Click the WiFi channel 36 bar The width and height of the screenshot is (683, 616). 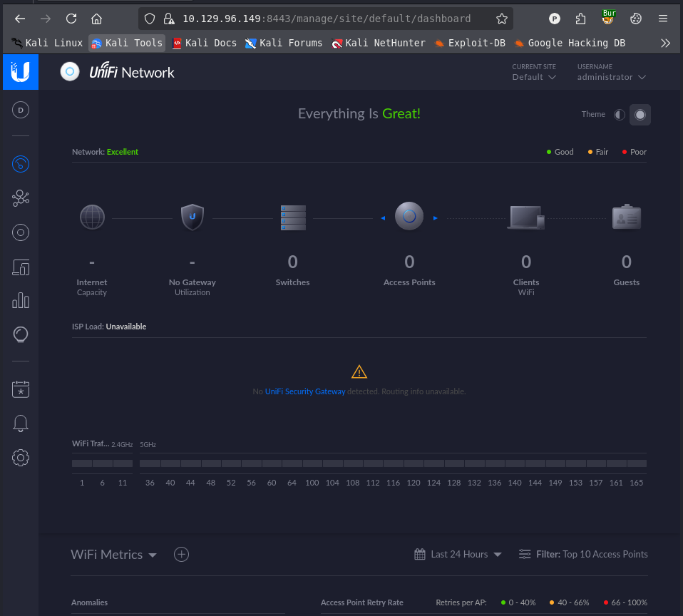150,463
